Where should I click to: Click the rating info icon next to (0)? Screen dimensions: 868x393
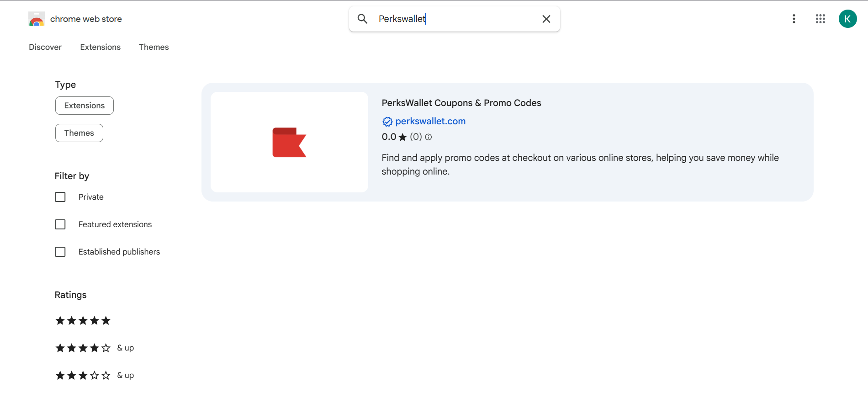pos(429,137)
